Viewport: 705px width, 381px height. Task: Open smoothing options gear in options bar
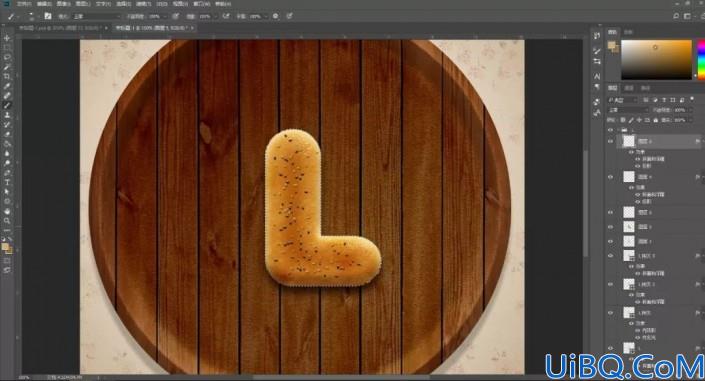275,16
